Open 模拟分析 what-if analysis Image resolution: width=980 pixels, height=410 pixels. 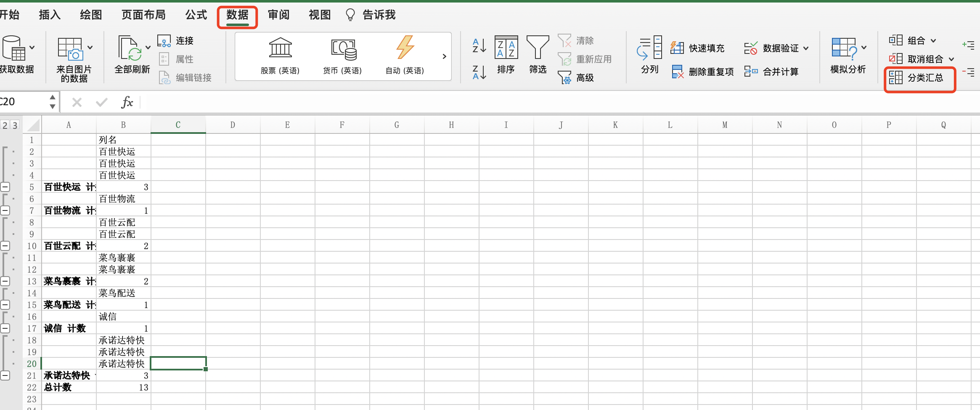848,55
